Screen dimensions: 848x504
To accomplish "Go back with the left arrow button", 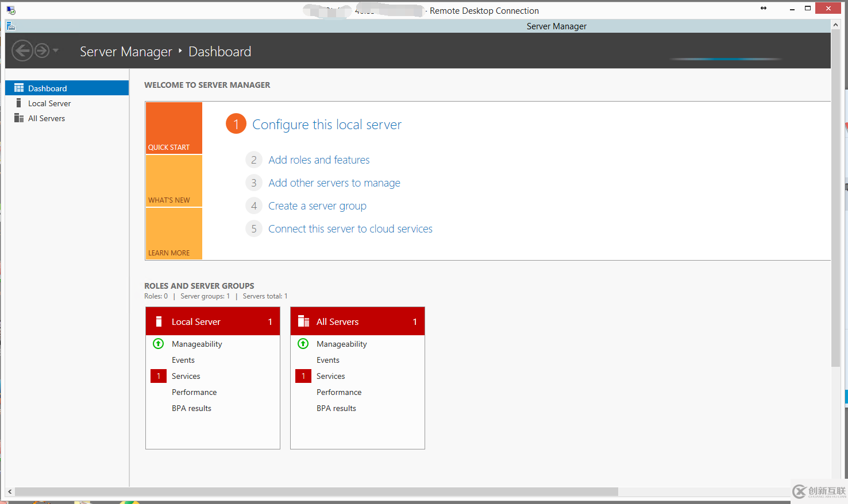I will tap(22, 51).
